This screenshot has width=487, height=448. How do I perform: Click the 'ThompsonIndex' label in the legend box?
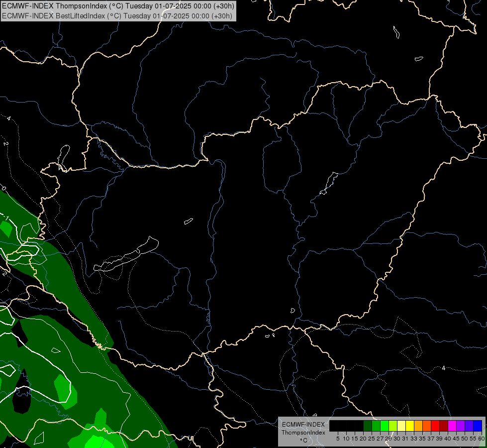coord(303,433)
